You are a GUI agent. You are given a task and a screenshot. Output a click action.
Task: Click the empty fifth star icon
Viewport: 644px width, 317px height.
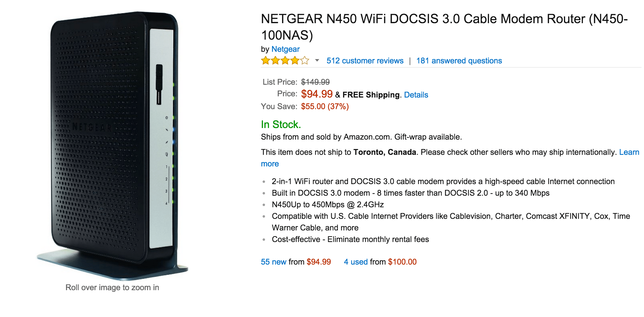[x=305, y=61]
